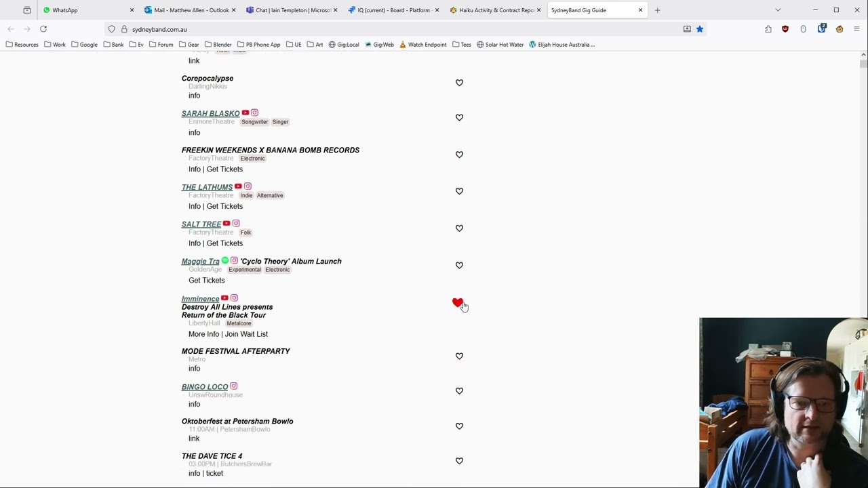This screenshot has height=488, width=868.
Task: Click the bookmark star in address bar
Action: (x=700, y=29)
